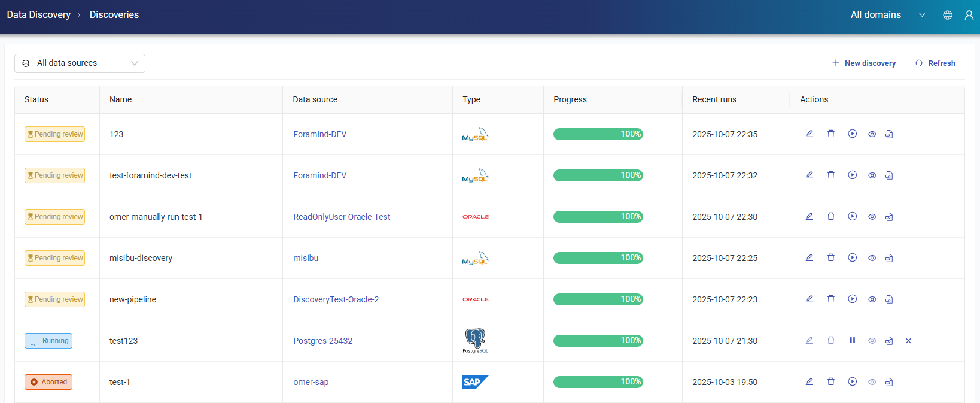Open the report document icon for new-pipeline
980x403 pixels.
tap(889, 299)
